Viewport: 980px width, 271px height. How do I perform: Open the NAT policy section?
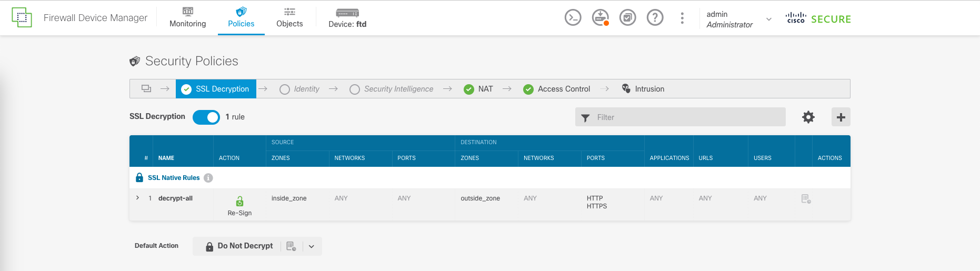[x=478, y=89]
